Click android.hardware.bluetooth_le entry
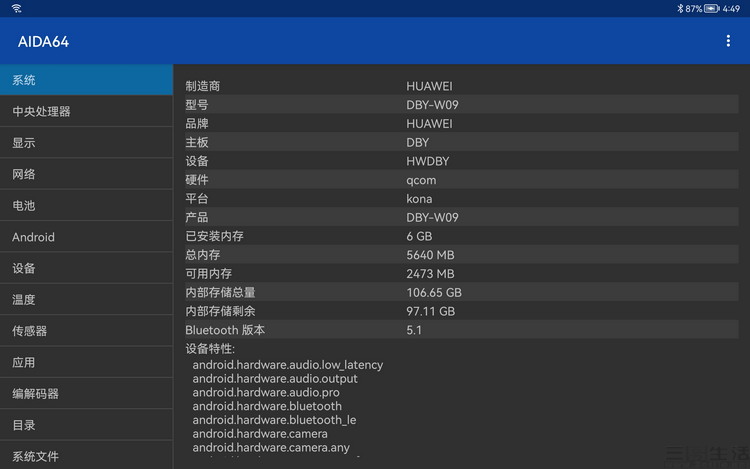750x469 pixels. point(274,420)
